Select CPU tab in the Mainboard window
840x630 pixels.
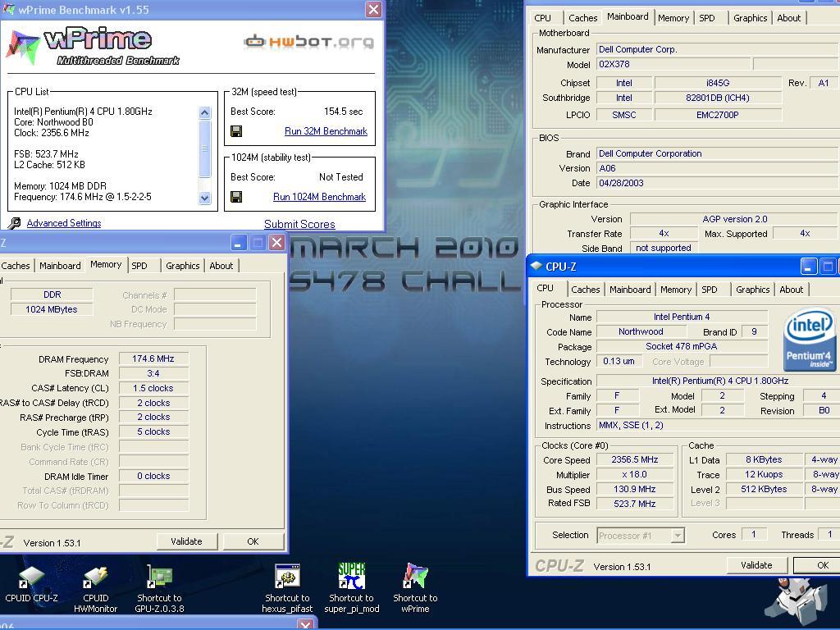point(543,18)
